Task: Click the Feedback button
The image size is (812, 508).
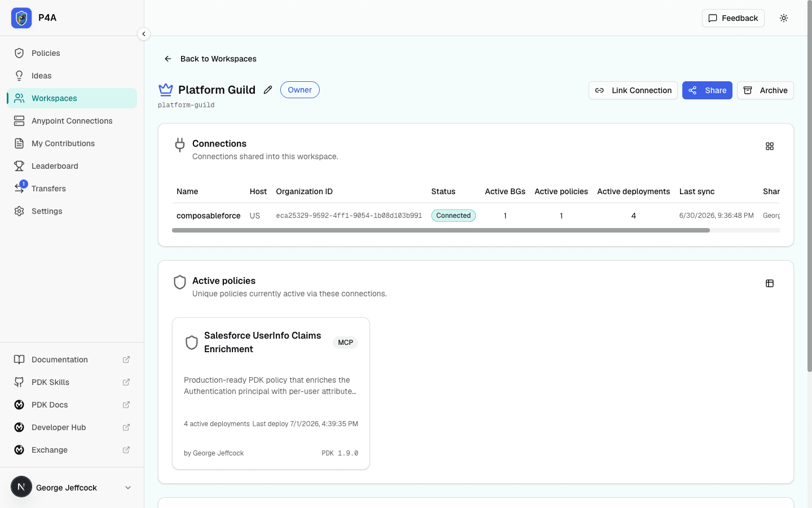Action: (733, 18)
